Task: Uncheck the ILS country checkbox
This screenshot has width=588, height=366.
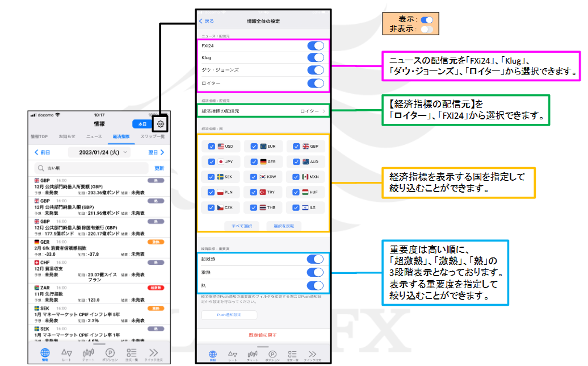Action: (296, 207)
